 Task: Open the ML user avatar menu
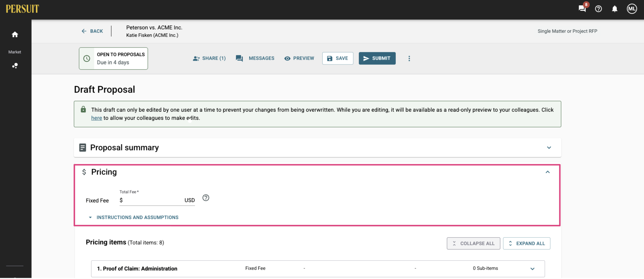coord(632,9)
